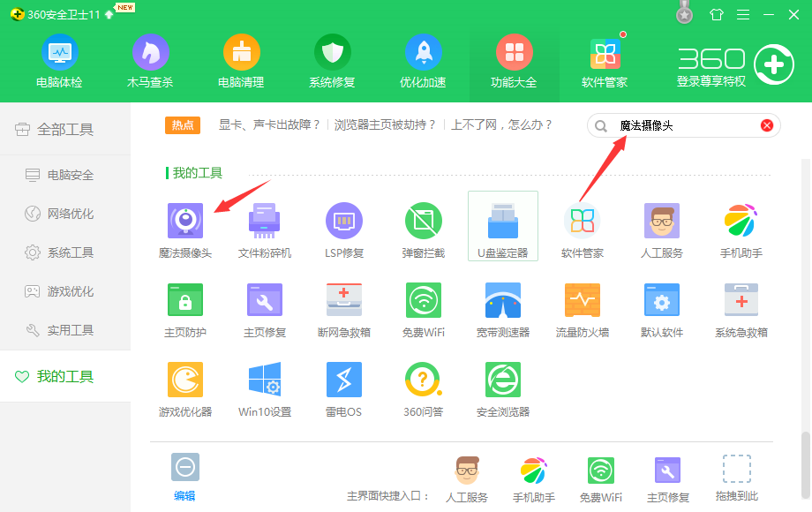Open 软件管家 in my tools grid

[x=582, y=230]
